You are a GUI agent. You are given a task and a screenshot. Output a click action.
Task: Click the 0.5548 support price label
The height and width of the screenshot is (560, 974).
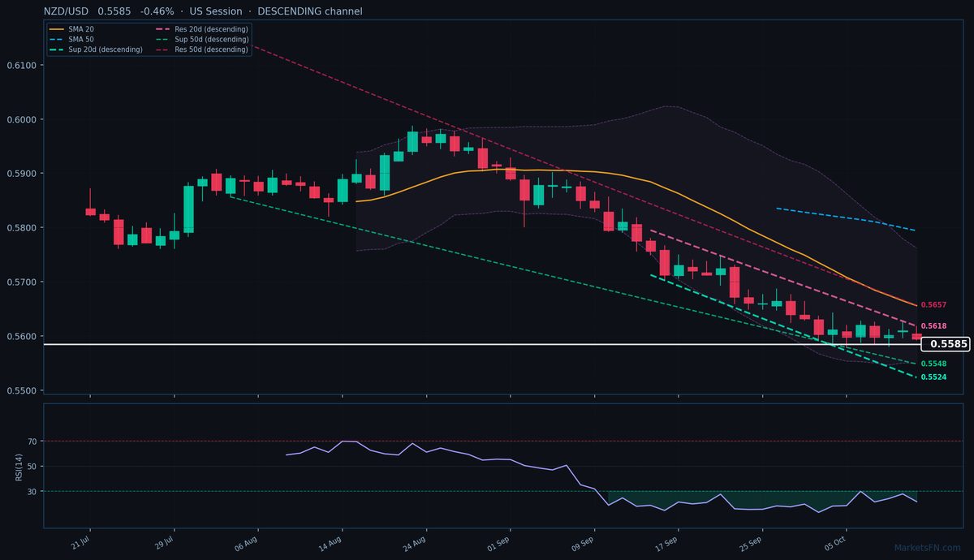[x=933, y=364]
